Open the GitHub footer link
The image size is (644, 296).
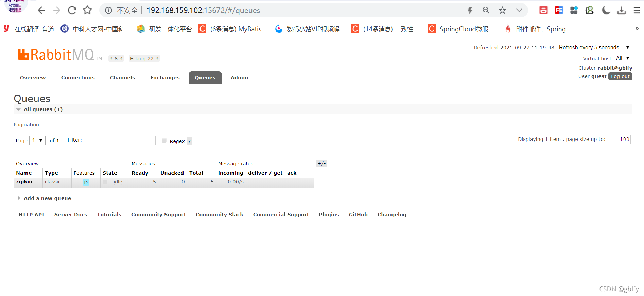click(x=358, y=215)
